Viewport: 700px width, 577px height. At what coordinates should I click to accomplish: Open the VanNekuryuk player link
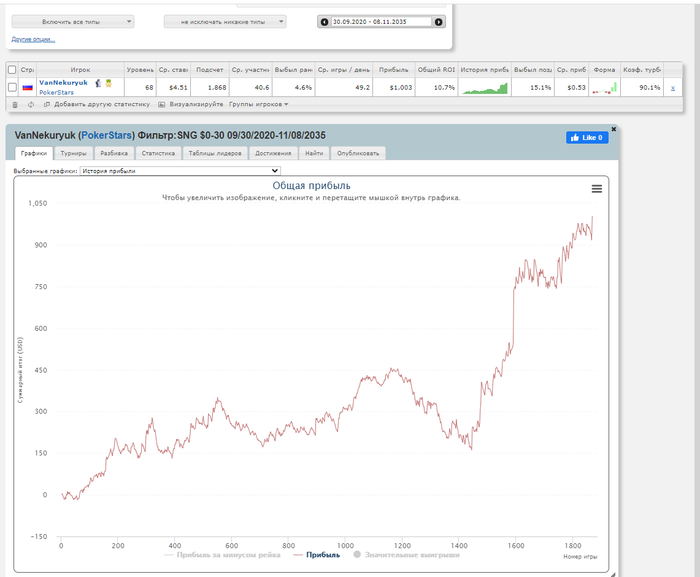(63, 83)
